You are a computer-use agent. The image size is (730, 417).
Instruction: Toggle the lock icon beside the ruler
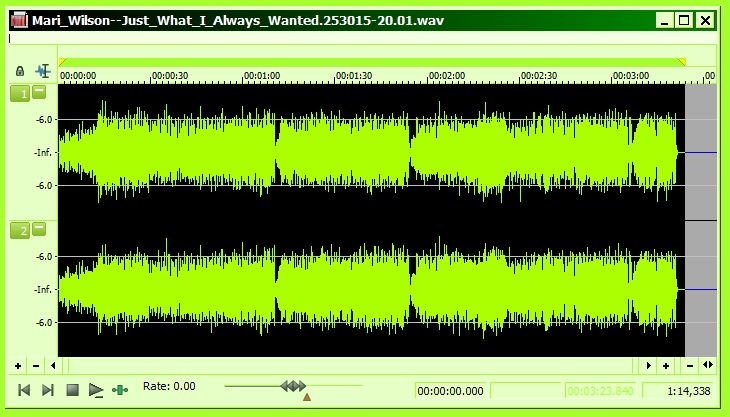click(x=20, y=71)
